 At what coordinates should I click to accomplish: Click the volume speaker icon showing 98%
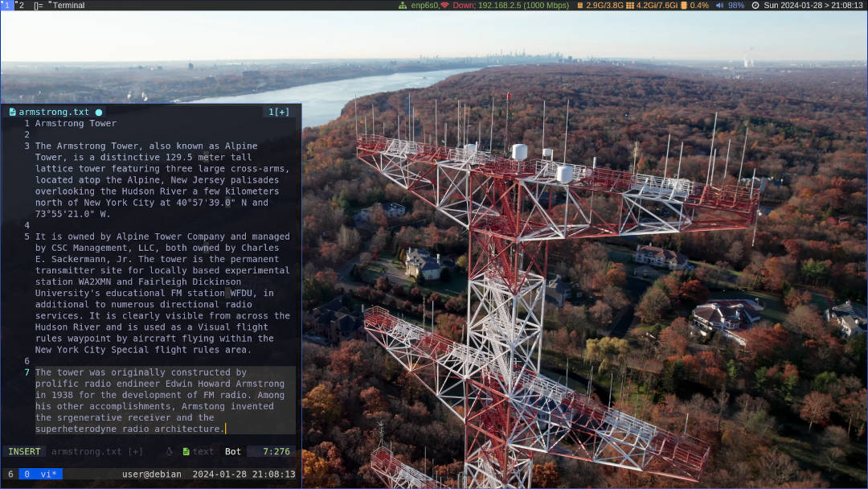[x=719, y=6]
